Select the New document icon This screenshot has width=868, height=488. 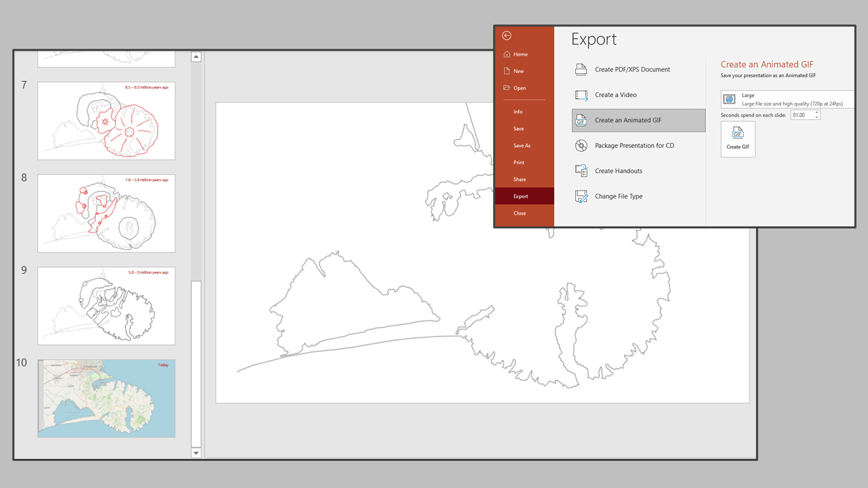click(507, 70)
